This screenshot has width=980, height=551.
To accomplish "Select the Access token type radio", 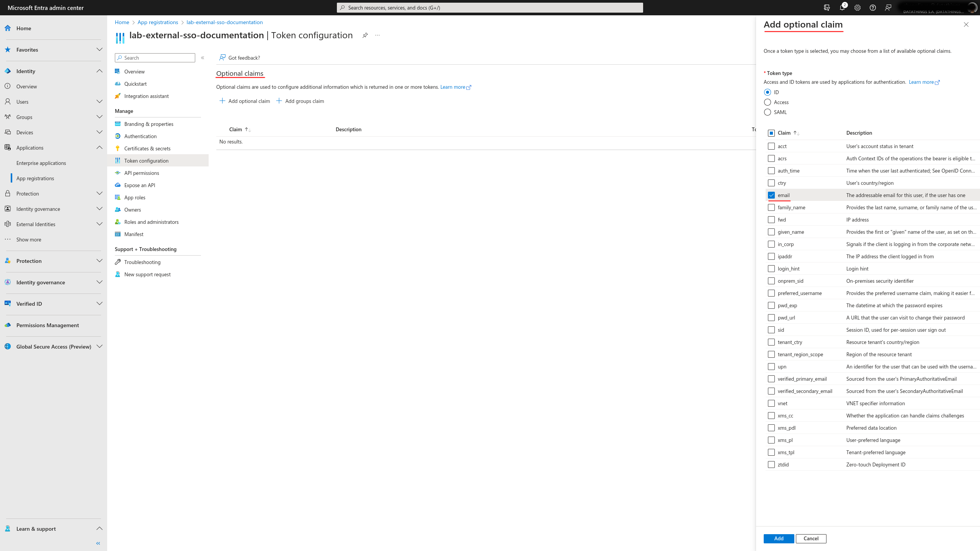I will coord(767,102).
